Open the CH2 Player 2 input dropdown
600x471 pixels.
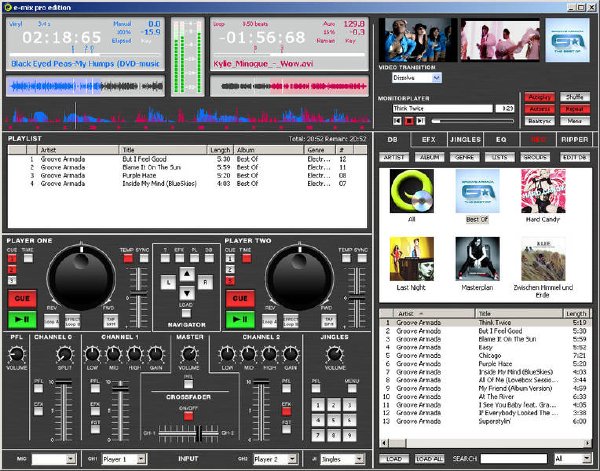(292, 459)
